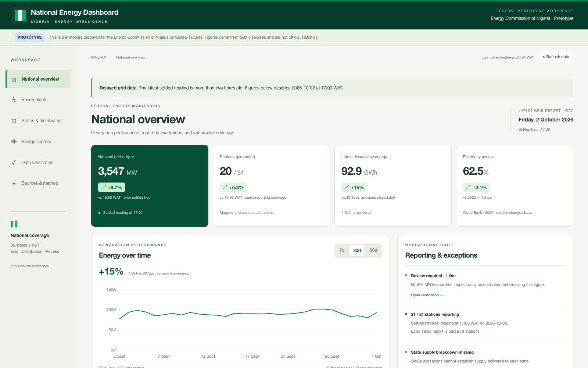Switch chart range to 7d
The height and width of the screenshot is (368, 588).
point(342,250)
